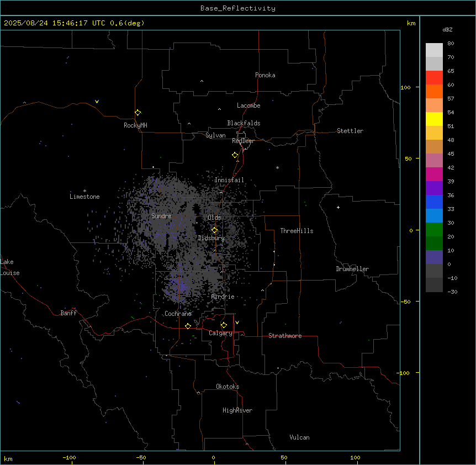
Task: Click the 100 tick on the right axis
Action: 405,87
